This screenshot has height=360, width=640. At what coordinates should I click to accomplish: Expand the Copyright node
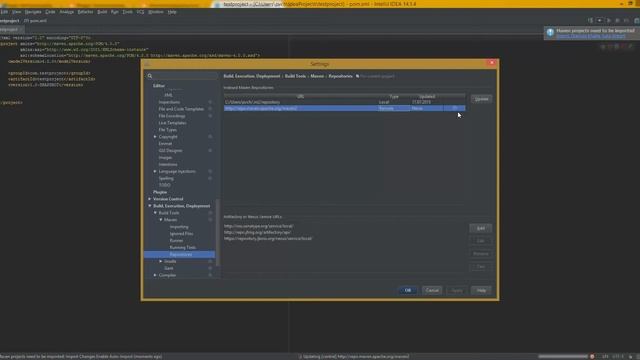coord(155,137)
